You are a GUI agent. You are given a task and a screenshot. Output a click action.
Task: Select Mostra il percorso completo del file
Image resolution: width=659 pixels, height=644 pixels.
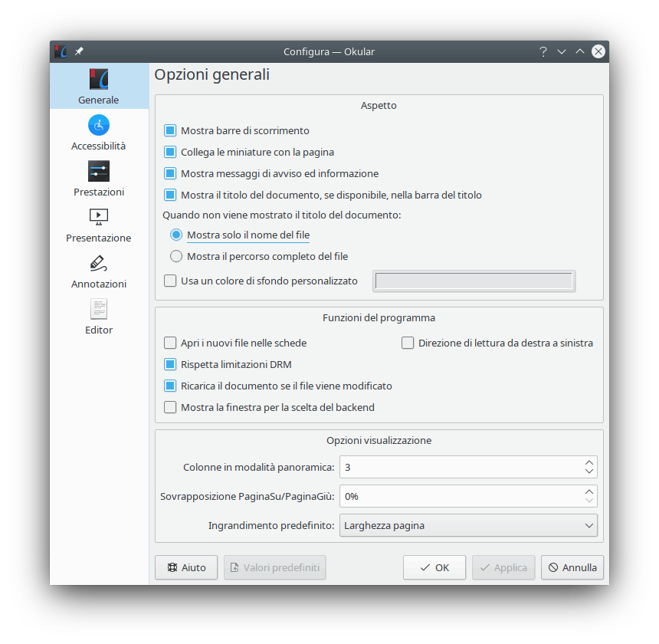point(176,257)
